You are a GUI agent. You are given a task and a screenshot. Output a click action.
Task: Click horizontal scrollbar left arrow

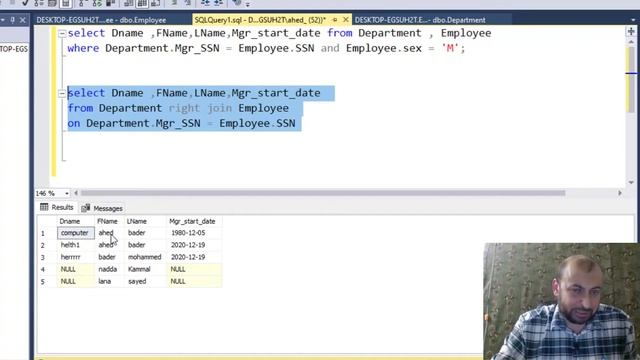76,193
